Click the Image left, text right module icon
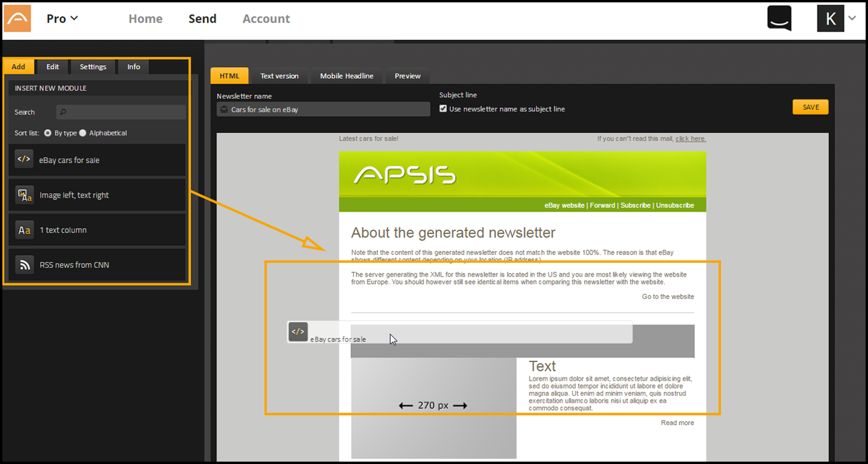The image size is (868, 464). click(24, 195)
